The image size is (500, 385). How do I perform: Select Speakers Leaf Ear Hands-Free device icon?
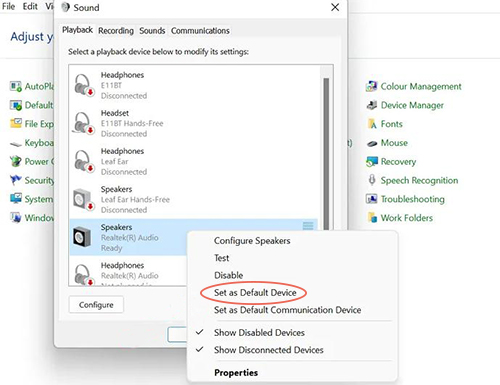coord(83,199)
